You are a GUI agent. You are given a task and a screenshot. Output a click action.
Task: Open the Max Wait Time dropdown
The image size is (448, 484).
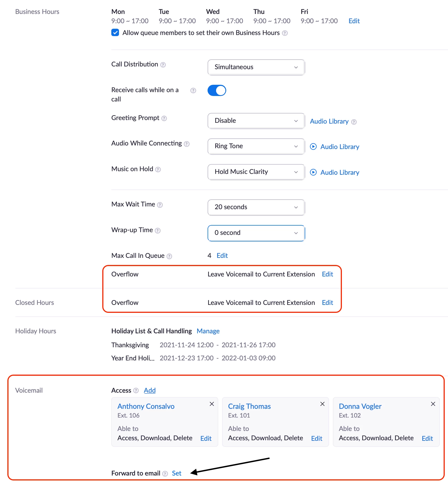click(x=256, y=207)
